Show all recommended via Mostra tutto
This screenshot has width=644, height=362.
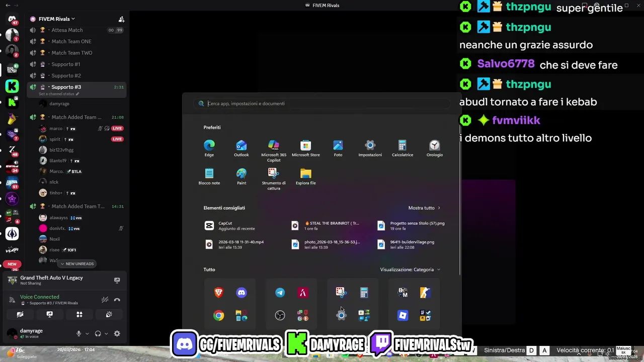point(424,208)
